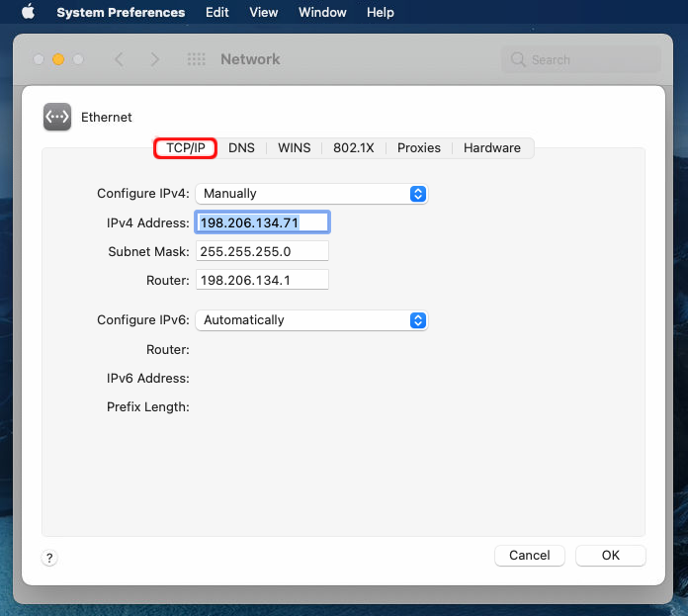Open the Apple menu

pyautogui.click(x=28, y=12)
